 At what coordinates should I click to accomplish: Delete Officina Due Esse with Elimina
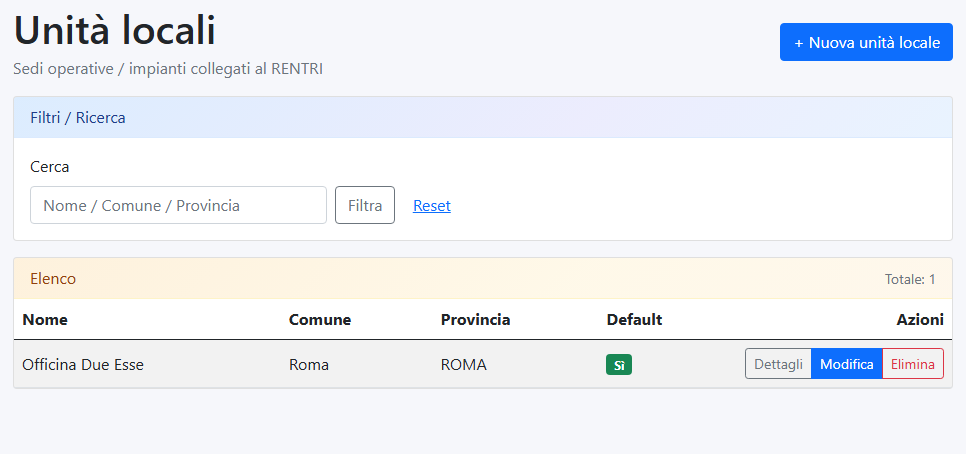(912, 364)
